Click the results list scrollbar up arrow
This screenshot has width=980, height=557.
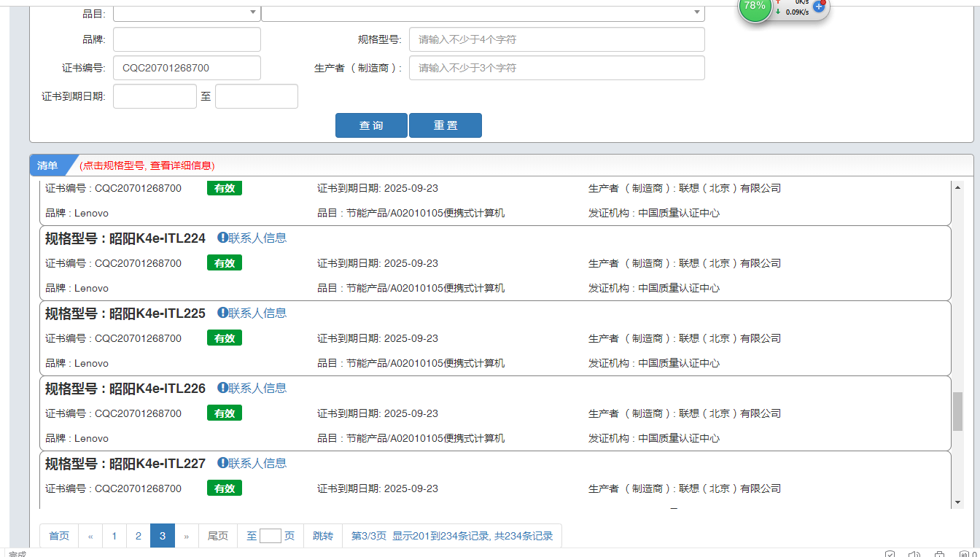(x=958, y=187)
